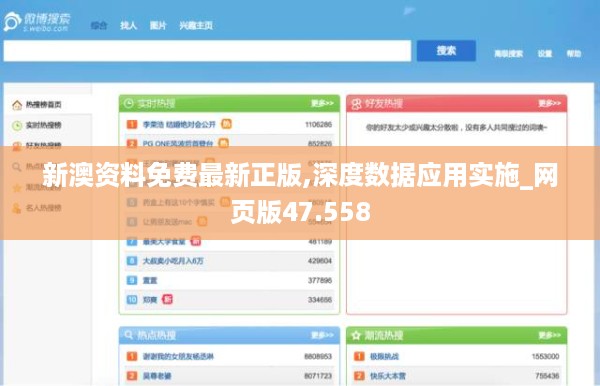Image resolution: width=600 pixels, height=386 pixels.
Task: Open the 高级搜索 link
Action: click(x=508, y=54)
